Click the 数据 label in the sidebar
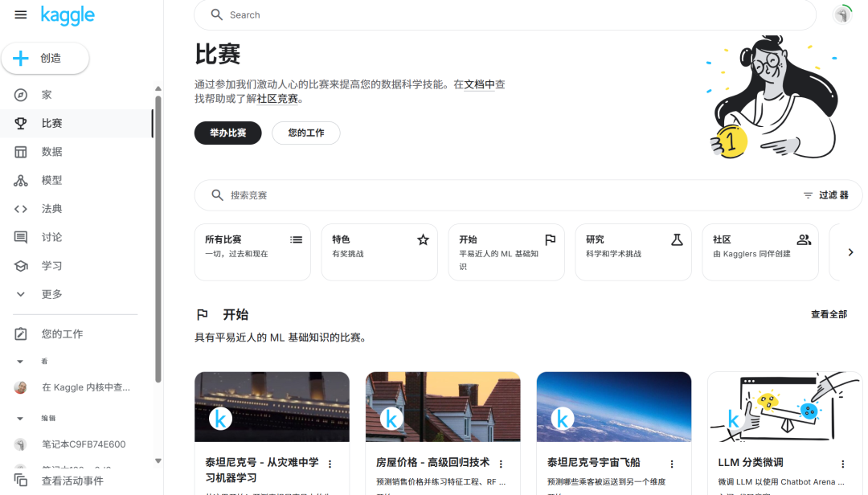The height and width of the screenshot is (495, 868). point(51,152)
